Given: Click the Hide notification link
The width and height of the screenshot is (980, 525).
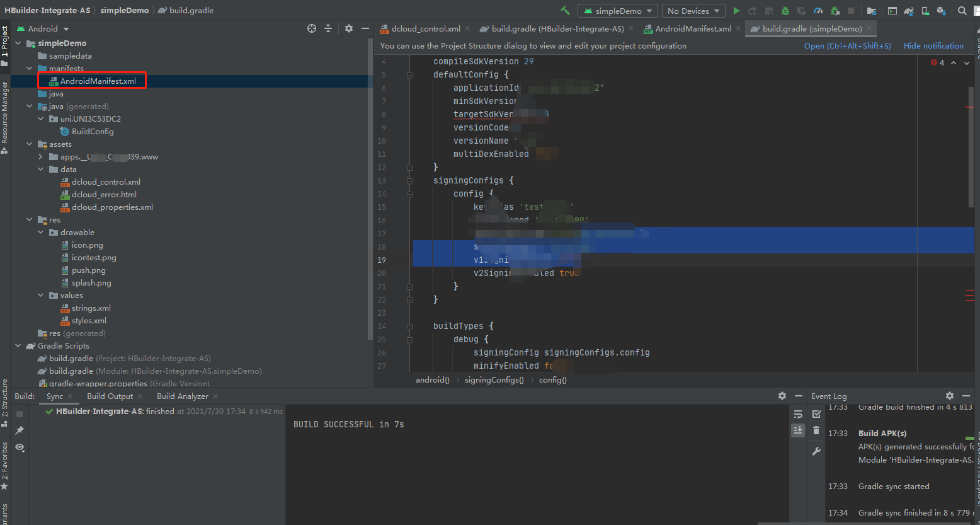Looking at the screenshot, I should coord(933,46).
